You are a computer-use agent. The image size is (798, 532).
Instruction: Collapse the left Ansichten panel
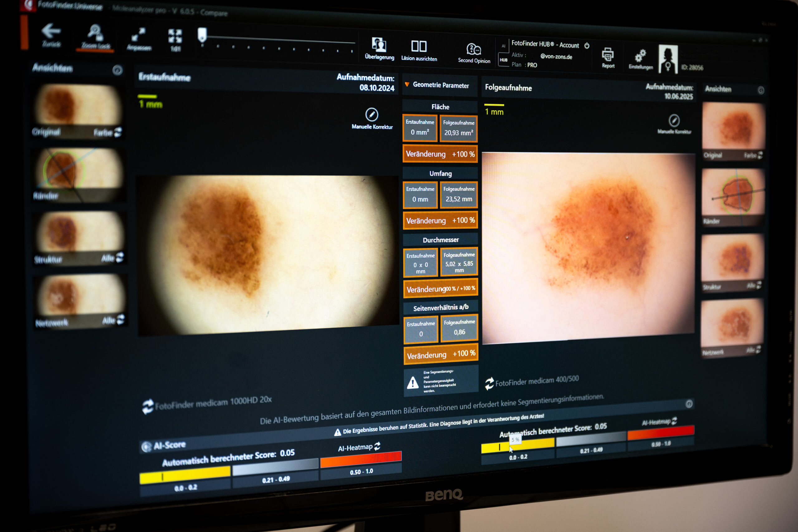118,70
